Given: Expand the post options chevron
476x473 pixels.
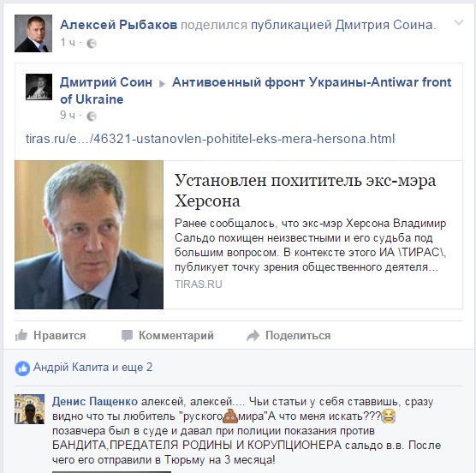Looking at the screenshot, I should click(459, 22).
